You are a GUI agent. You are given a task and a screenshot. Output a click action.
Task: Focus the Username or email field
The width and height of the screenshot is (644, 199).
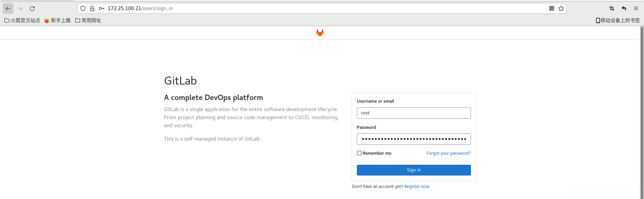[x=414, y=113]
